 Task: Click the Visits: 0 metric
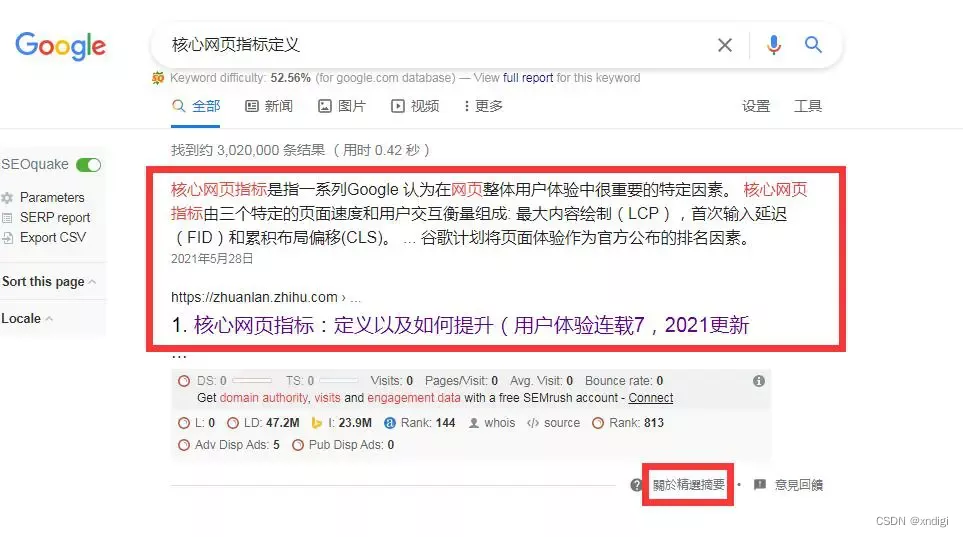[392, 381]
